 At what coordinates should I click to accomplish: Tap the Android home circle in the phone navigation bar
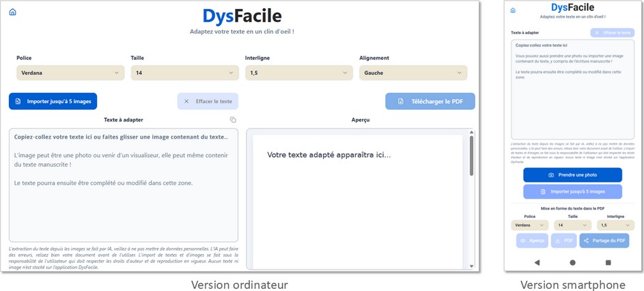click(x=572, y=262)
